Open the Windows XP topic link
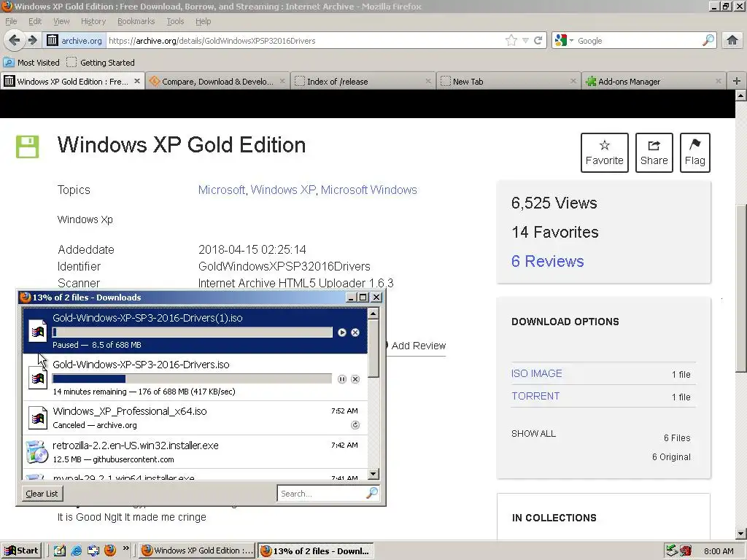This screenshot has width=747, height=560. click(x=283, y=190)
